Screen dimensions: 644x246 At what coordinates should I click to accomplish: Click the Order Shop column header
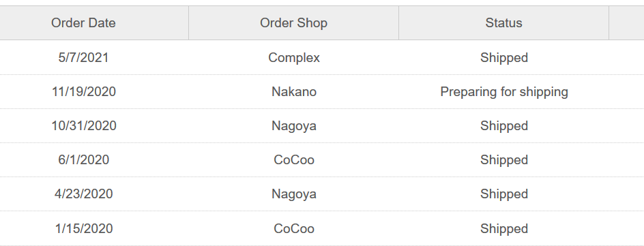click(x=293, y=23)
